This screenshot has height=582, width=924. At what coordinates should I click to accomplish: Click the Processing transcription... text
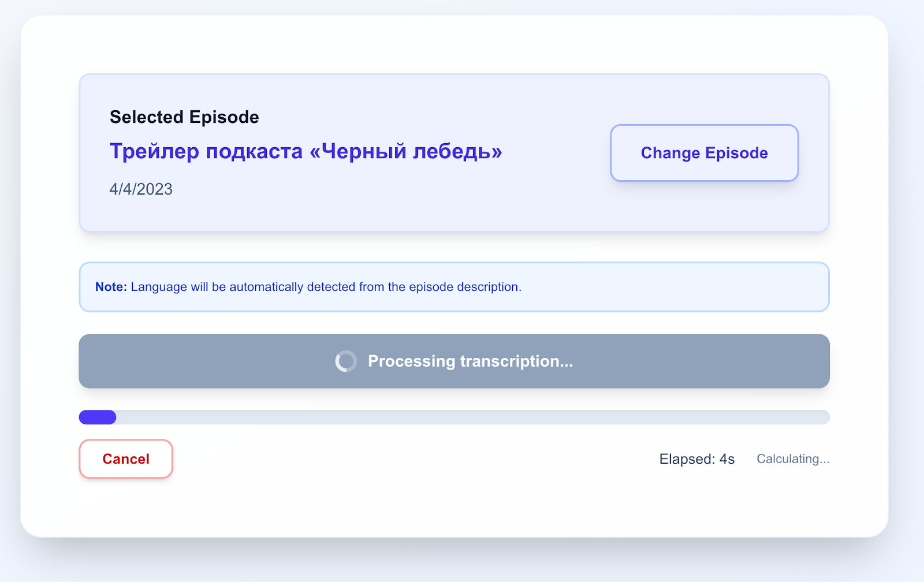coord(470,361)
